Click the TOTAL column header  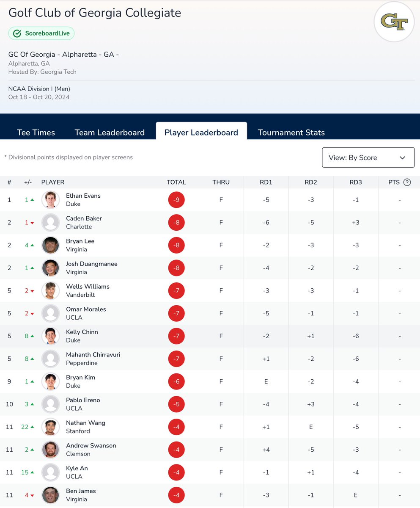point(176,182)
